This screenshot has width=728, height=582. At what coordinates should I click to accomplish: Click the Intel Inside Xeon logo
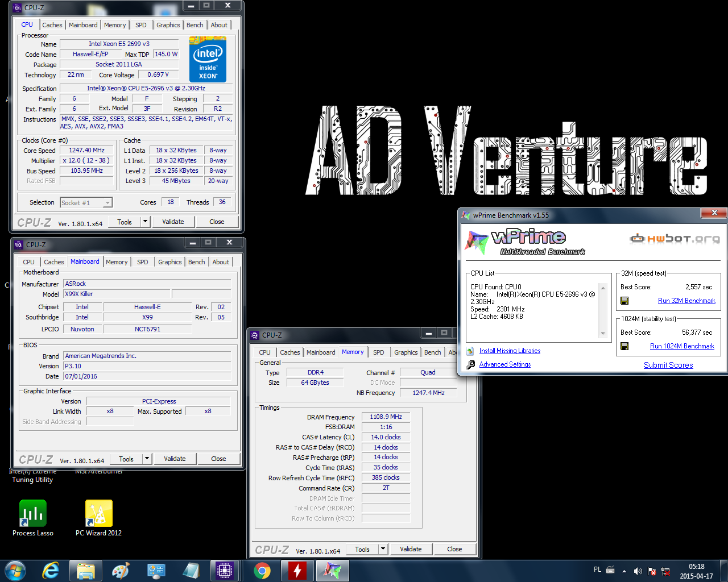tap(208, 59)
